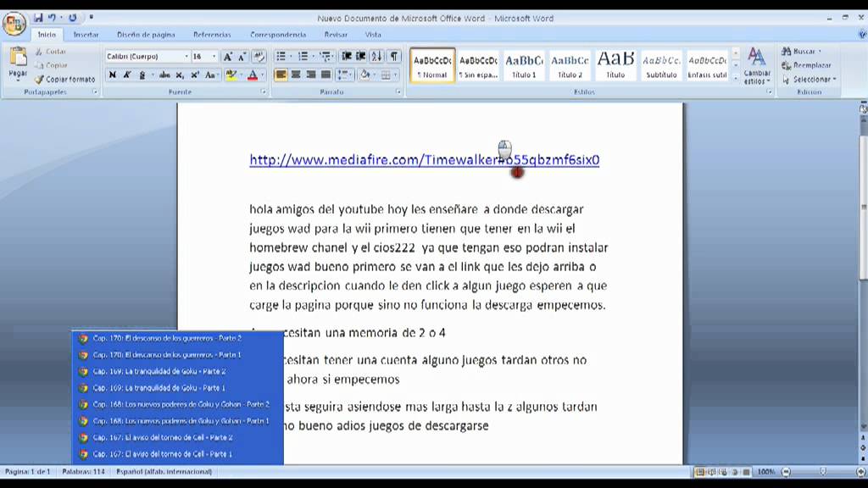This screenshot has width=868, height=488.
Task: Sort the selected text alphabetically
Action: coord(376,57)
